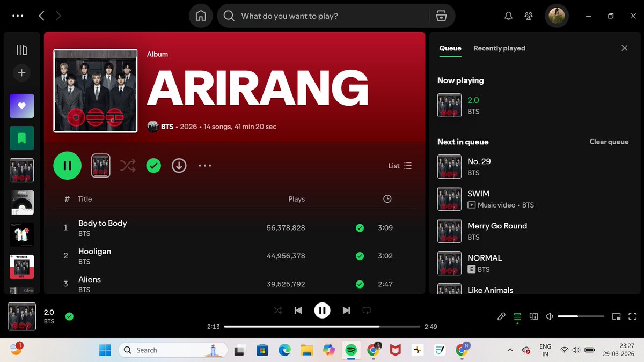This screenshot has height=362, width=644.
Task: Open the mini player icon
Action: pos(617,316)
